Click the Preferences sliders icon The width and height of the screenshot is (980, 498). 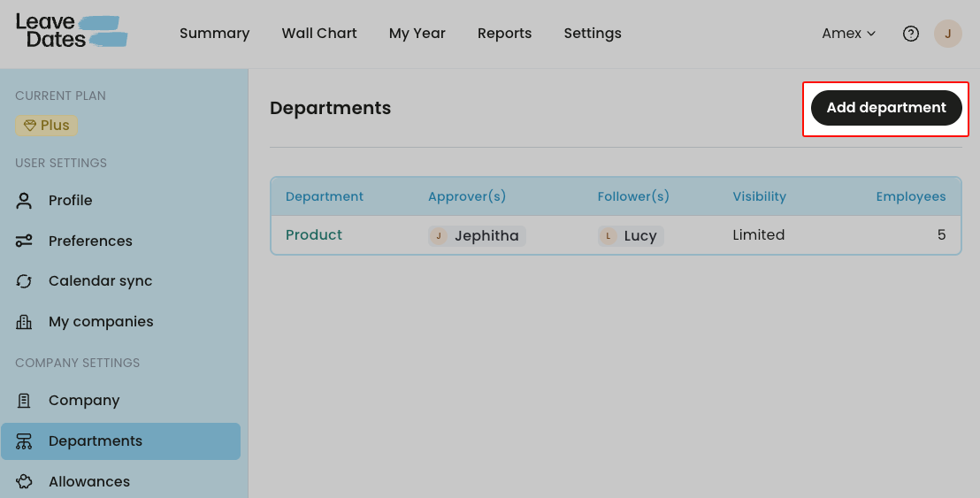tap(24, 241)
